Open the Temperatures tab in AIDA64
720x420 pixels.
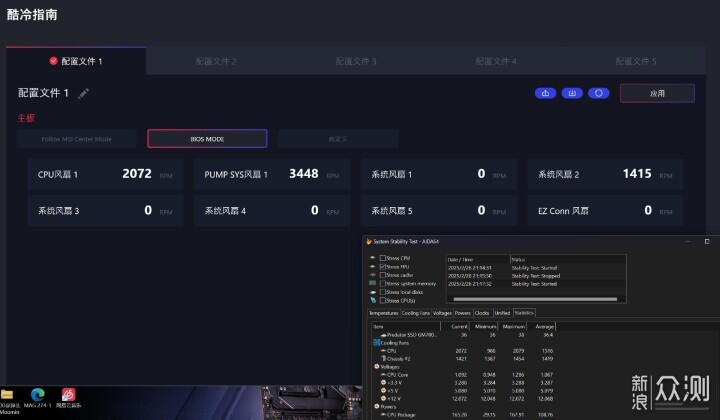click(383, 313)
